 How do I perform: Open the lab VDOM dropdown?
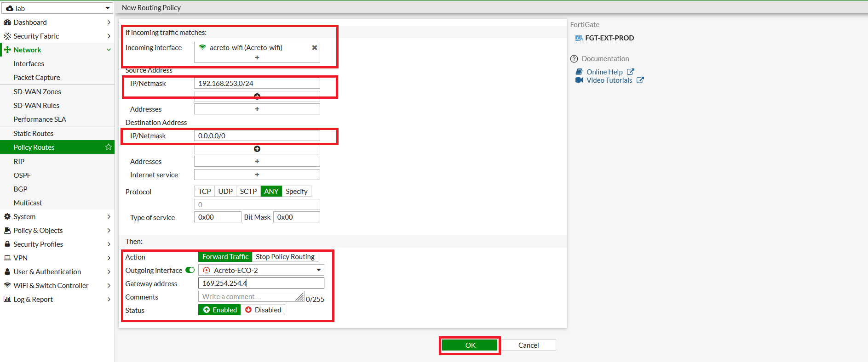click(57, 8)
